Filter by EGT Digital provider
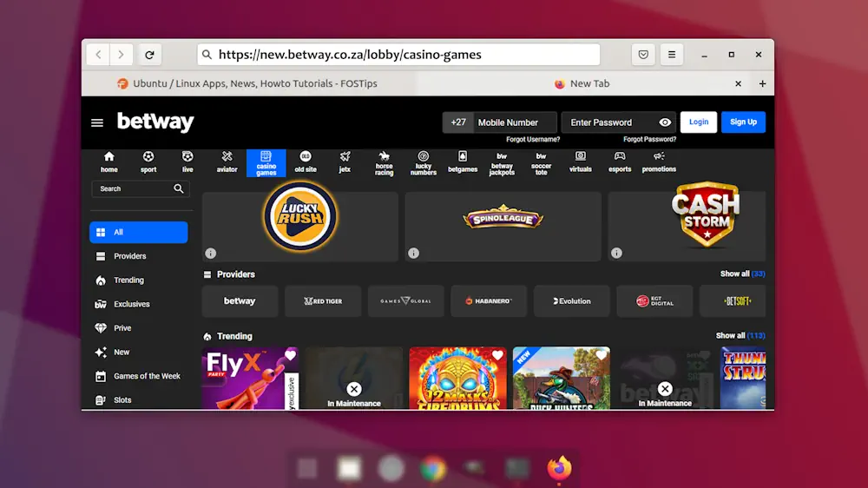The width and height of the screenshot is (868, 488). 654,300
